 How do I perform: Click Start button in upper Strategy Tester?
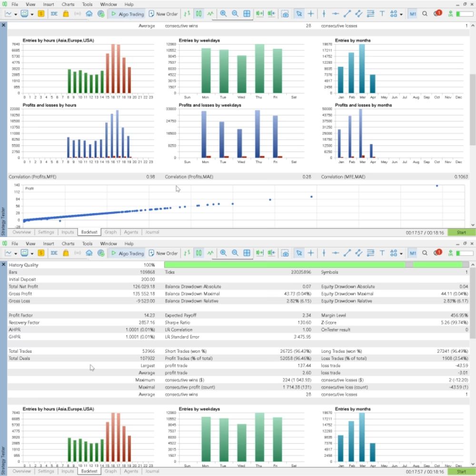(461, 233)
